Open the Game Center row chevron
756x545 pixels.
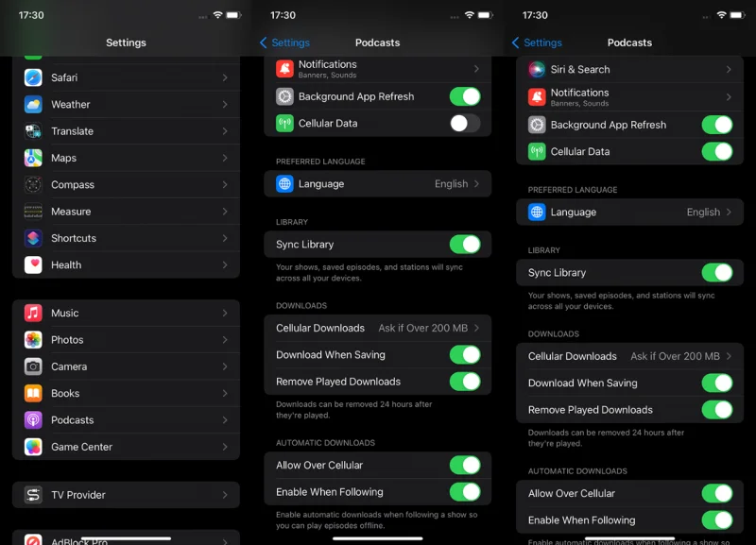click(x=225, y=447)
